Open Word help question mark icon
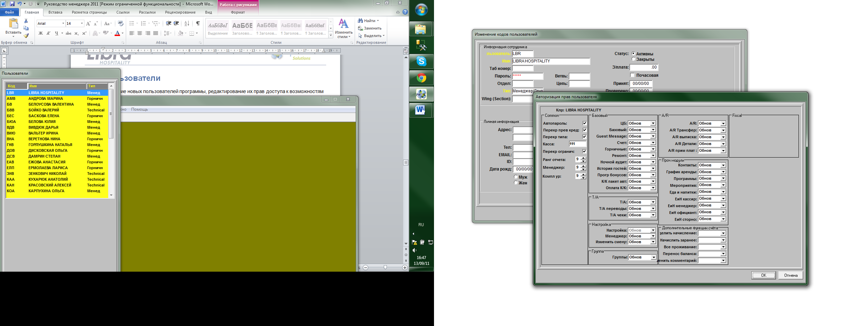 click(x=405, y=12)
